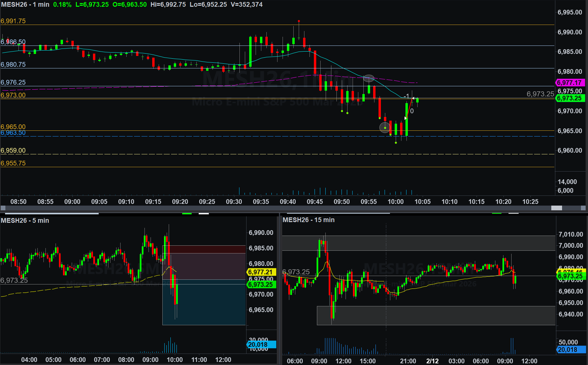Select the 6,991.75 horizontal level label
This screenshot has height=365, width=588.
[13, 21]
